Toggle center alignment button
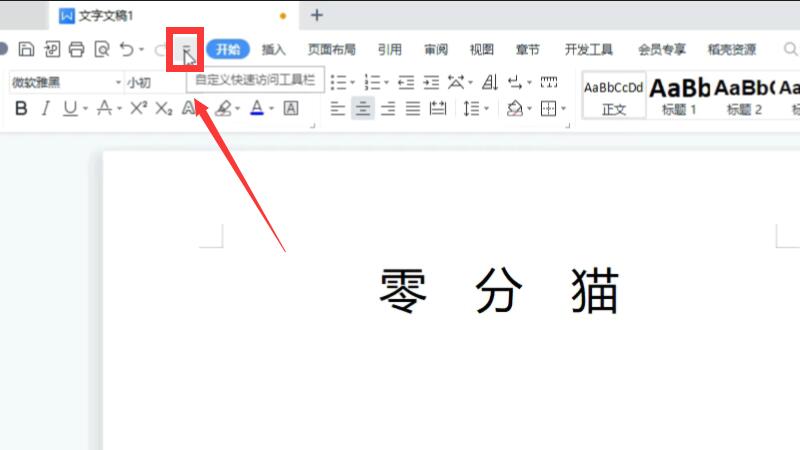Screen dimensions: 800x450 coord(363,108)
